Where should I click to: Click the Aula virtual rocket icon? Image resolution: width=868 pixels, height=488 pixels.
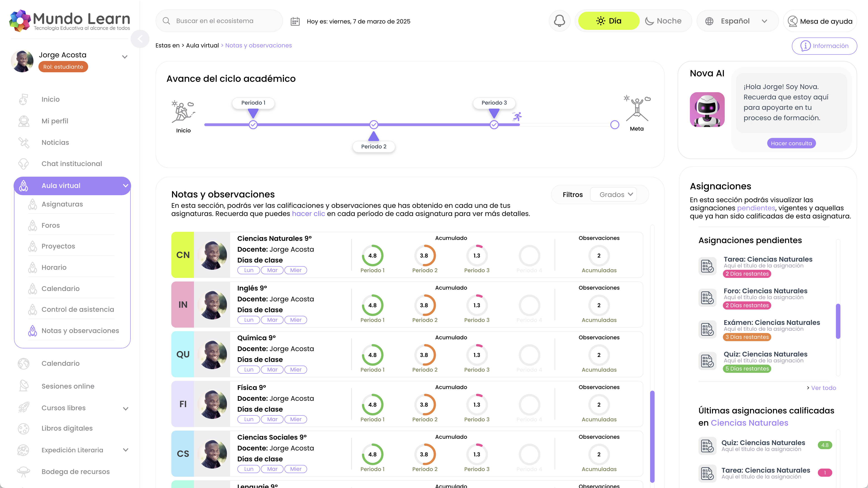pos(24,185)
